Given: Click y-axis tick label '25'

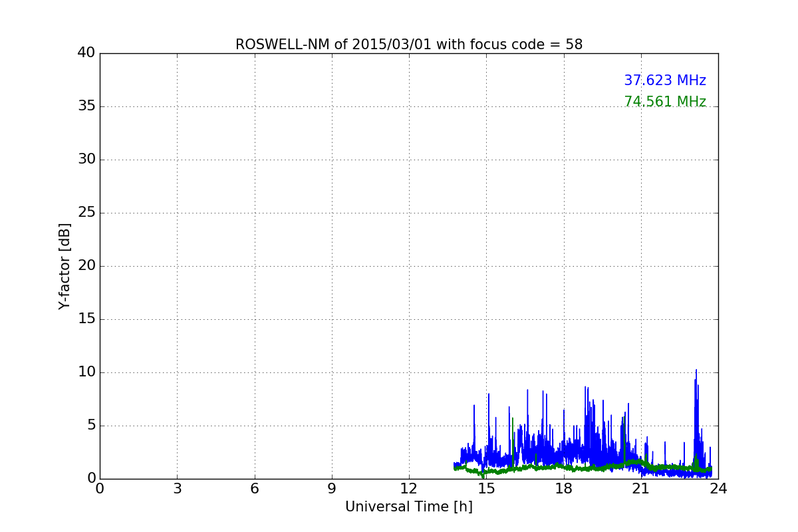Looking at the screenshot, I should click(86, 213).
